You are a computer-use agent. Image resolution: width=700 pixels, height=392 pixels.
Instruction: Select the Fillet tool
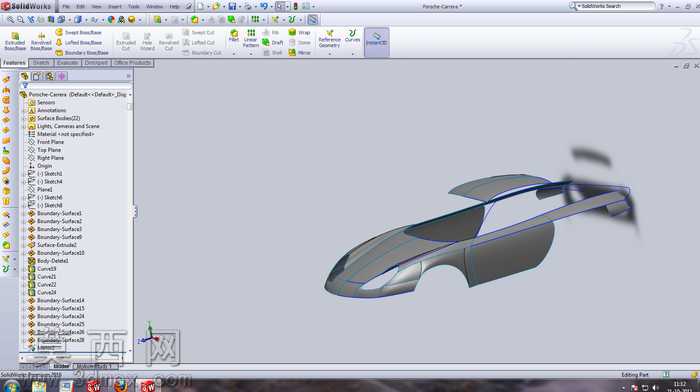(x=234, y=36)
